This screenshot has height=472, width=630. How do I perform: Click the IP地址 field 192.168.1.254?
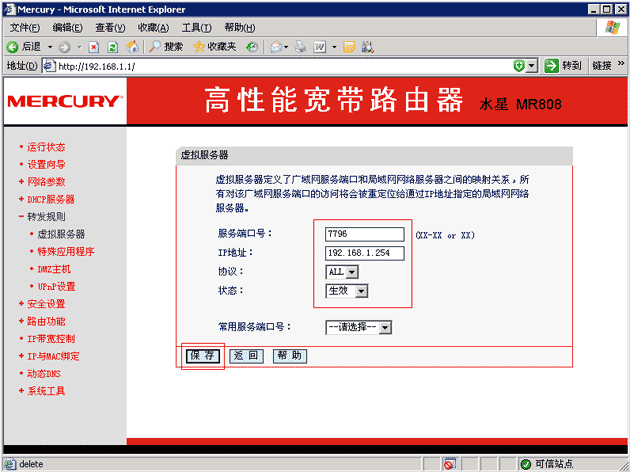click(364, 253)
